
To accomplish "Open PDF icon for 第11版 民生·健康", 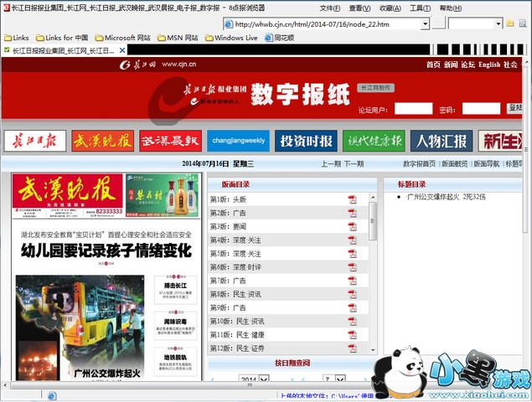I will 353,335.
